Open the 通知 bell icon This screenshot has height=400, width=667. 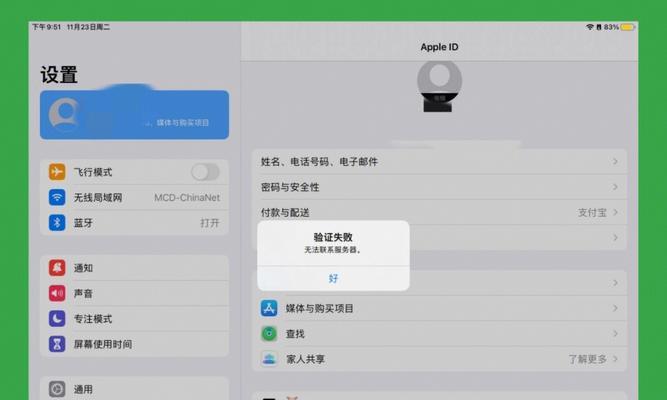click(x=57, y=268)
